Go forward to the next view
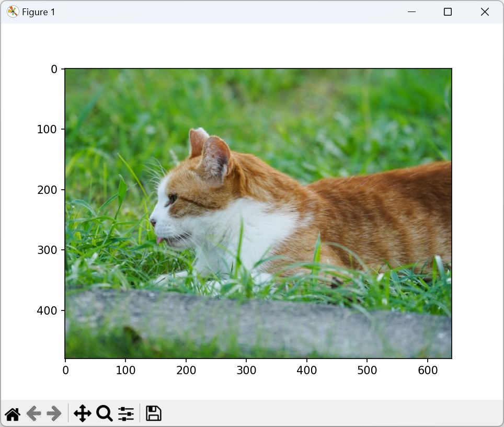The image size is (504, 427). pos(54,414)
